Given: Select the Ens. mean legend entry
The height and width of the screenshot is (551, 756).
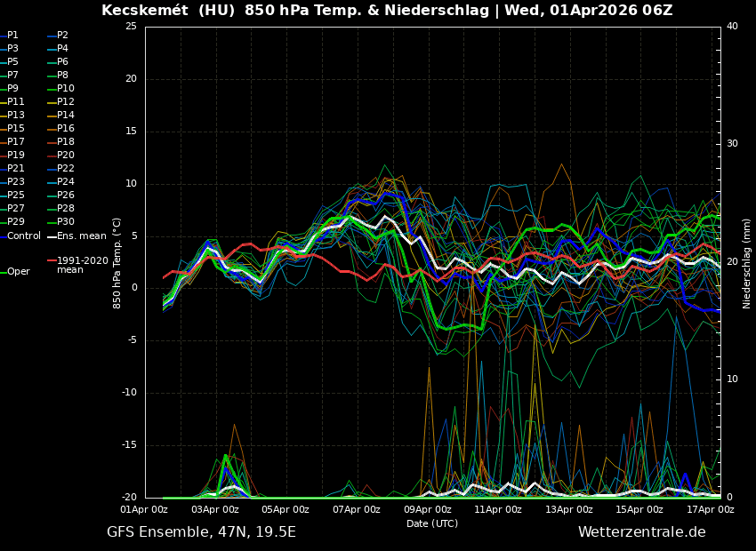Looking at the screenshot, I should pyautogui.click(x=81, y=236).
